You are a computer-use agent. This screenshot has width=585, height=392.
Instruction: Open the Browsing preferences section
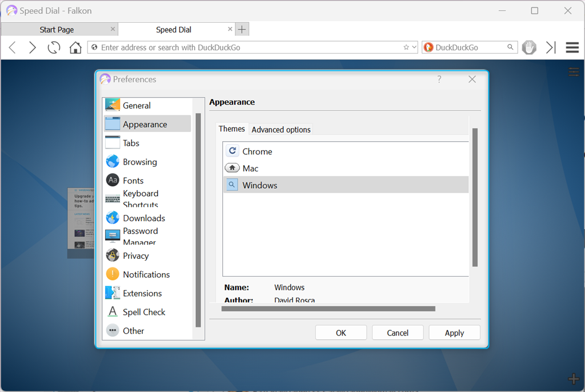(147, 162)
